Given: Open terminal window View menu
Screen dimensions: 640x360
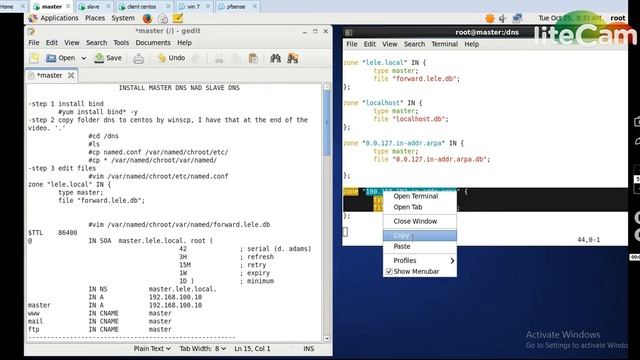Looking at the screenshot, I should point(389,44).
